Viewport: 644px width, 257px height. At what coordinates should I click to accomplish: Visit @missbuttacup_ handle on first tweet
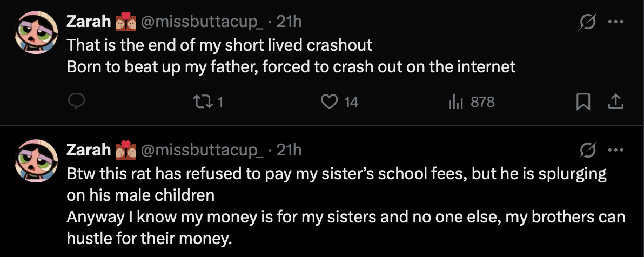[x=202, y=22]
